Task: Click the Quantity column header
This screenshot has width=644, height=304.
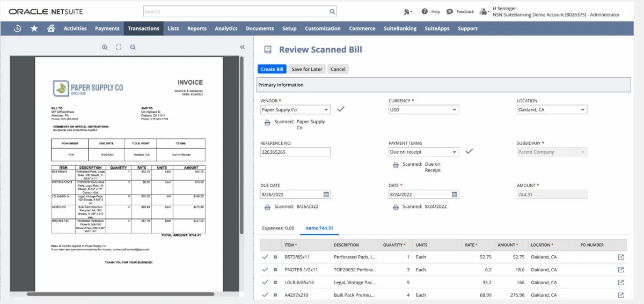Action: (x=394, y=245)
